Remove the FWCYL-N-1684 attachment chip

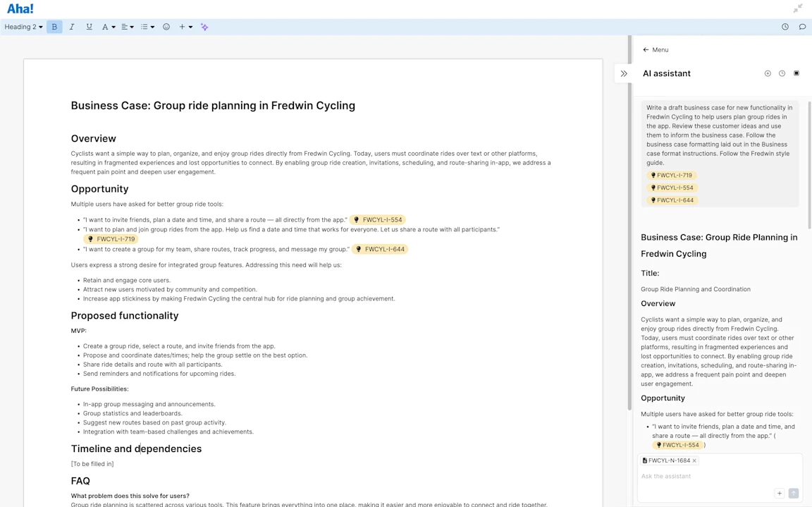694,460
